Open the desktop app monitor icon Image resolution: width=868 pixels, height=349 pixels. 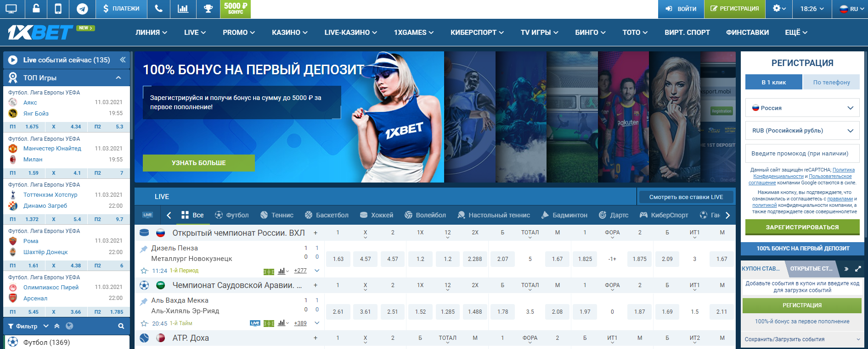(x=11, y=9)
